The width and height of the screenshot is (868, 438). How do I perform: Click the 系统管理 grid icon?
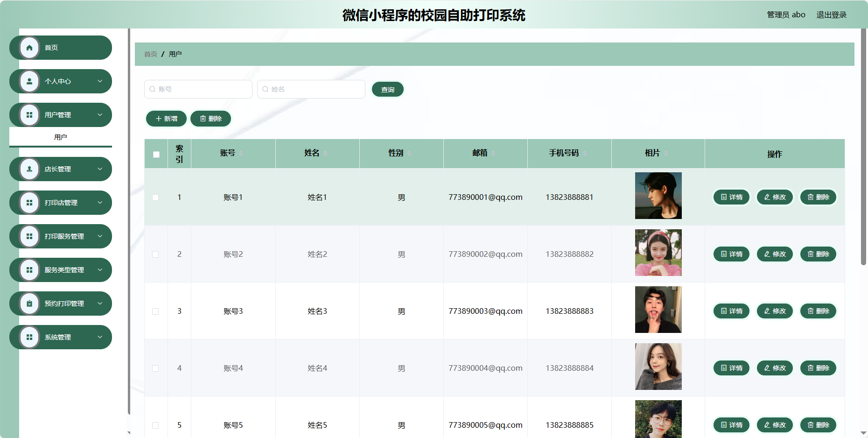(29, 337)
